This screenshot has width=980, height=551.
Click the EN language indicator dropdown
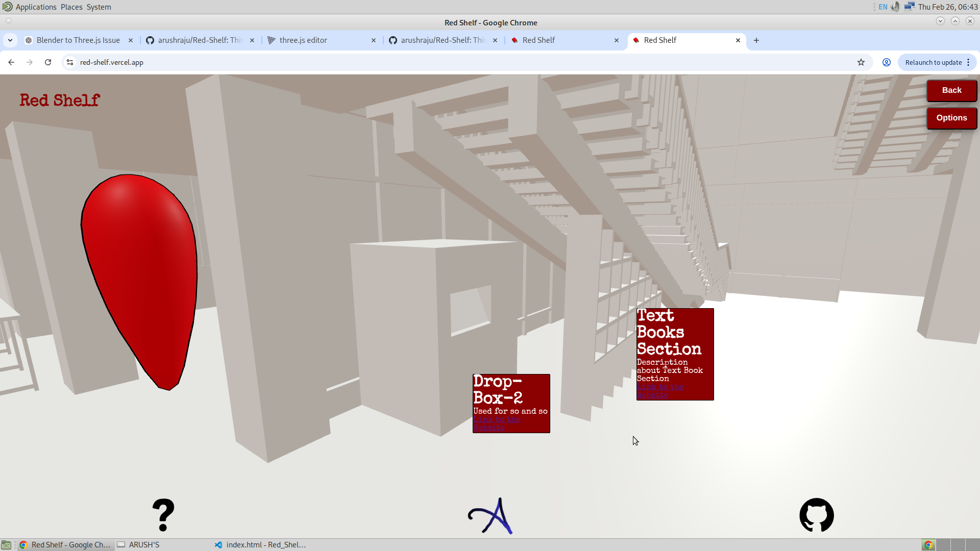pyautogui.click(x=882, y=7)
